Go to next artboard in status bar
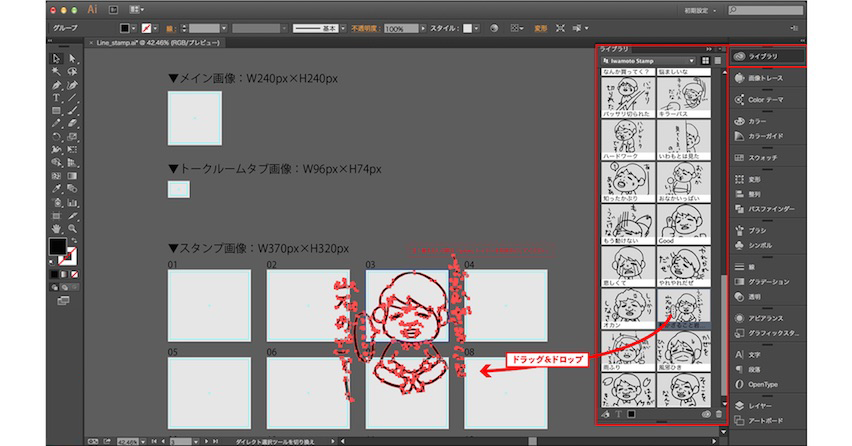 pos(207,442)
